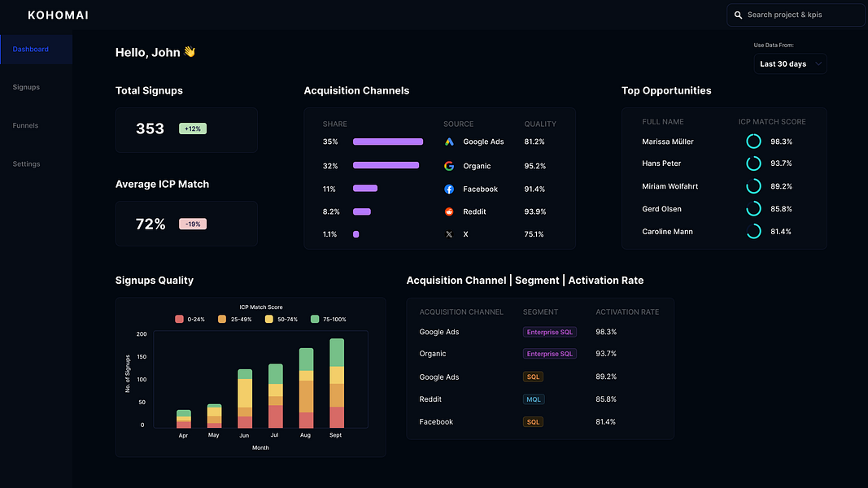Viewport: 868px width, 488px height.
Task: Click the SEGMENT column header
Action: tap(540, 312)
